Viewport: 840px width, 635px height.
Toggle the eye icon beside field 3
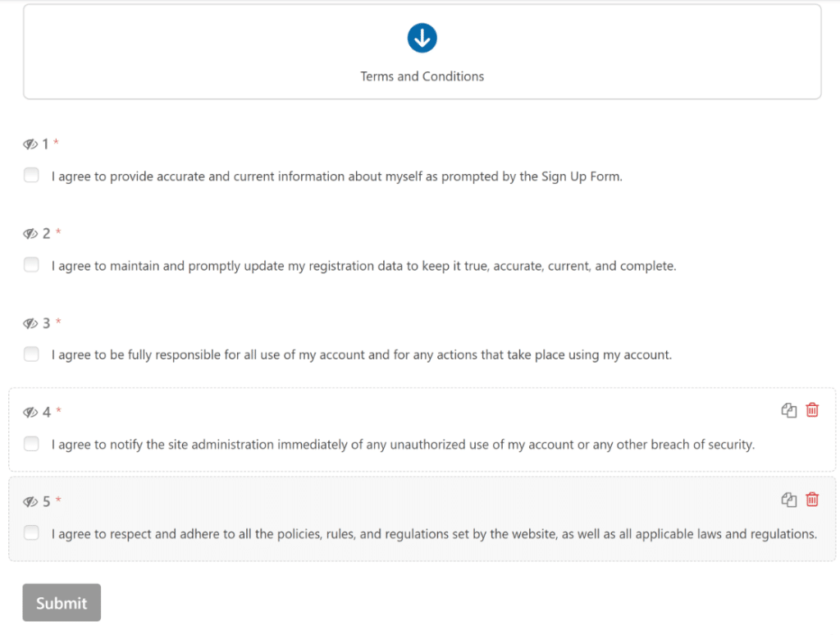(x=30, y=322)
